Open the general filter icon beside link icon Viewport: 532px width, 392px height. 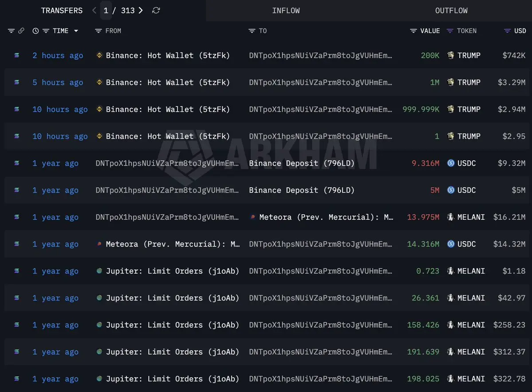pyautogui.click(x=11, y=31)
